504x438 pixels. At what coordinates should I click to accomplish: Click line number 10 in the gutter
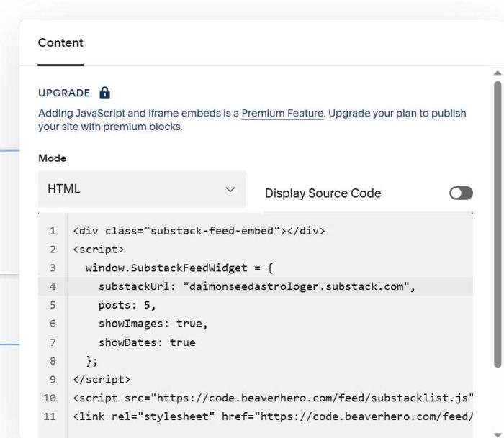(x=50, y=398)
